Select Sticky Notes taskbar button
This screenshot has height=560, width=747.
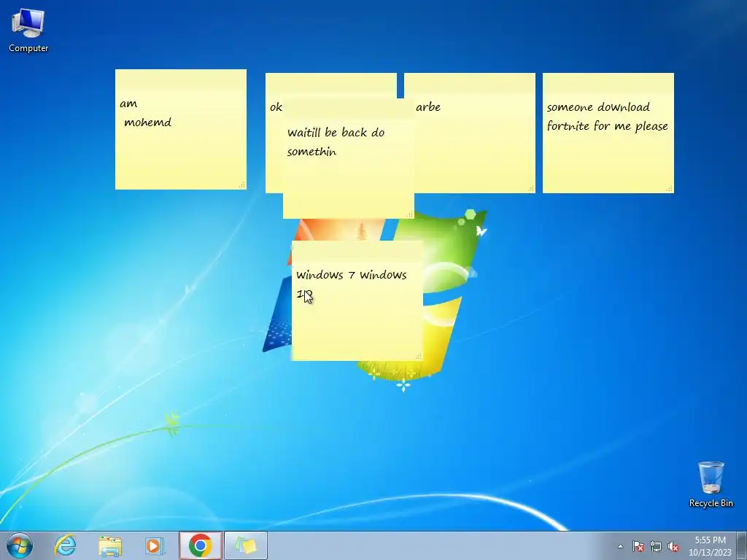click(246, 545)
